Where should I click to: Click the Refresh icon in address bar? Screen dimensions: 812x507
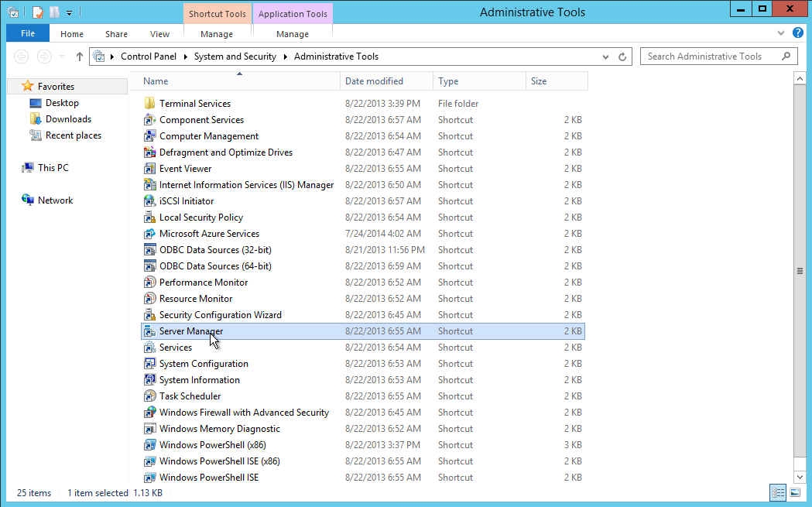[622, 57]
